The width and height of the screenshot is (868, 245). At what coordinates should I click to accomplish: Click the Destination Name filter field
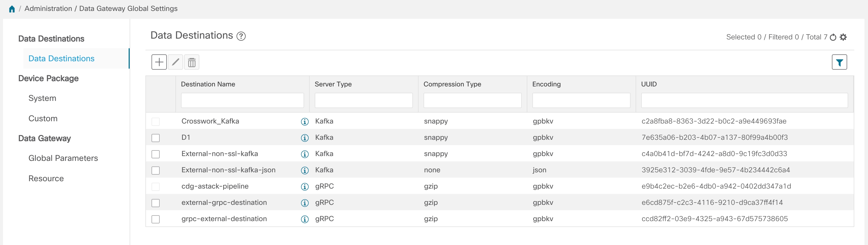pyautogui.click(x=242, y=100)
